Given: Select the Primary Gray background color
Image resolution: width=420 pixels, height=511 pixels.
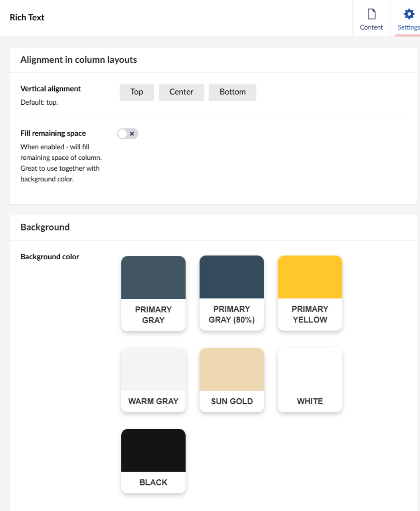Looking at the screenshot, I should point(153,293).
